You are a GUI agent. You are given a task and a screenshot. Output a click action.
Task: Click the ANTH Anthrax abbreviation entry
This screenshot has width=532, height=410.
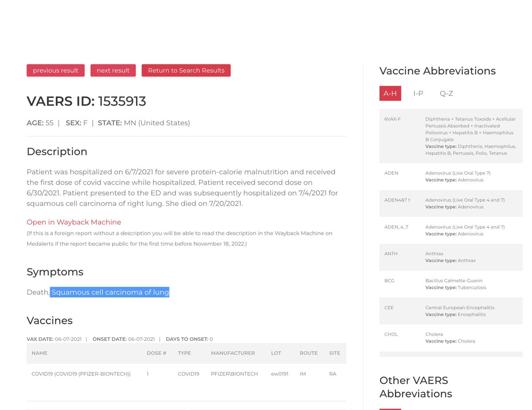coord(451,257)
